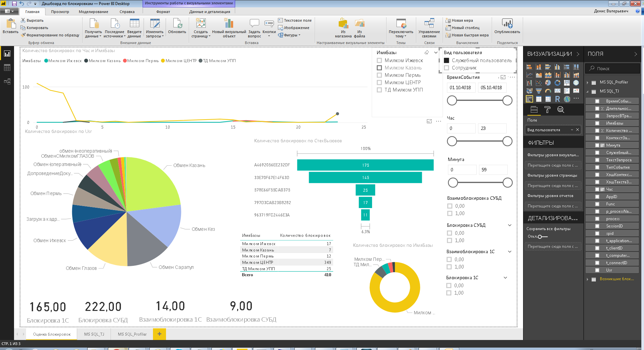
Task: Open the Просмотр ribbon tab
Action: pyautogui.click(x=60, y=12)
